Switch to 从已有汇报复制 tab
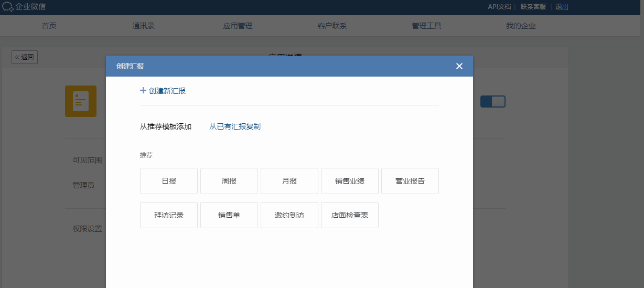Viewport: 644px width, 288px height. coord(235,126)
